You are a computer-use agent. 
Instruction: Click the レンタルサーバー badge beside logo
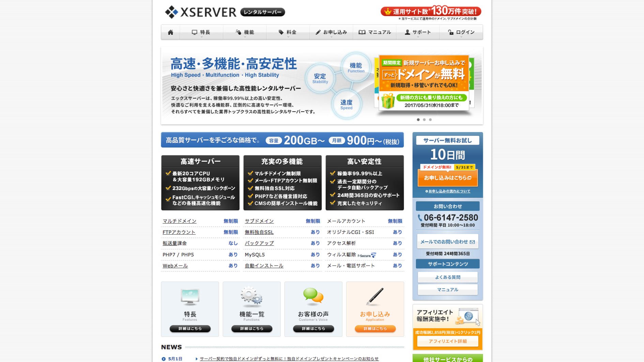click(262, 12)
